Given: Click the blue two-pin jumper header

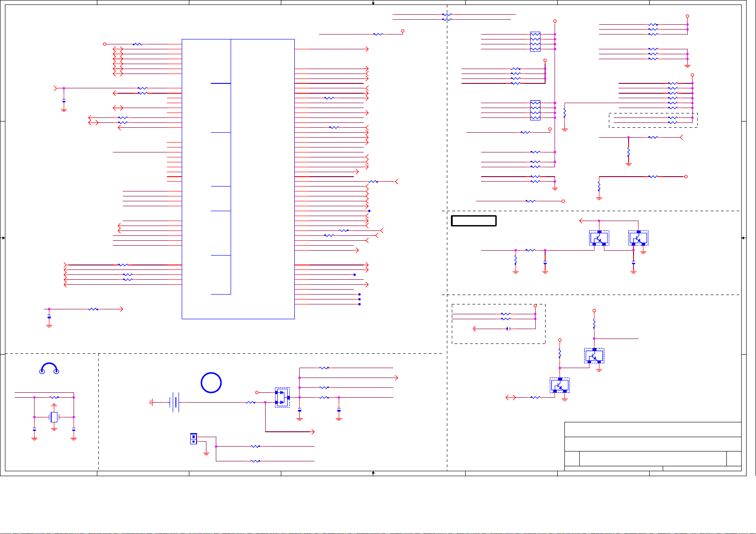Looking at the screenshot, I should (193, 438).
